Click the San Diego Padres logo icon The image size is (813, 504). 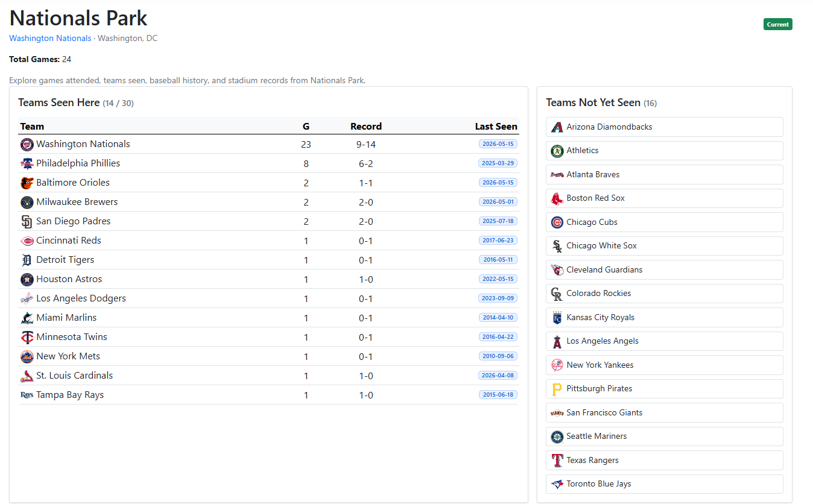(27, 221)
